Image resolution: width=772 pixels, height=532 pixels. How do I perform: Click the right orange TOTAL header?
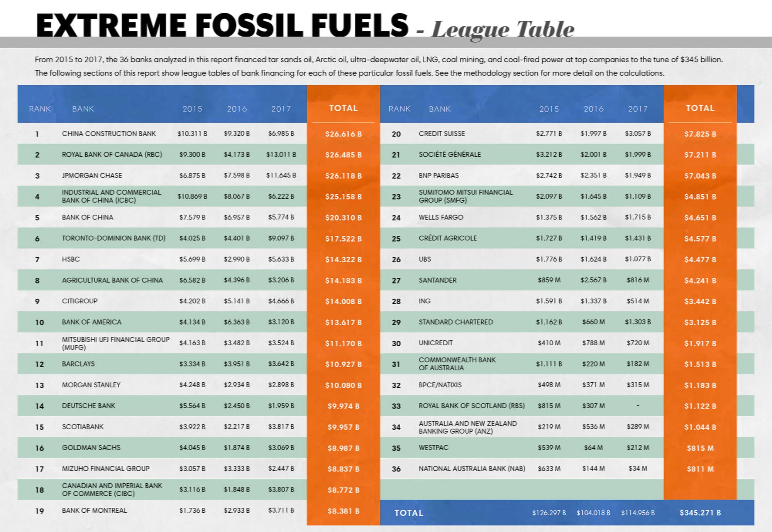700,108
